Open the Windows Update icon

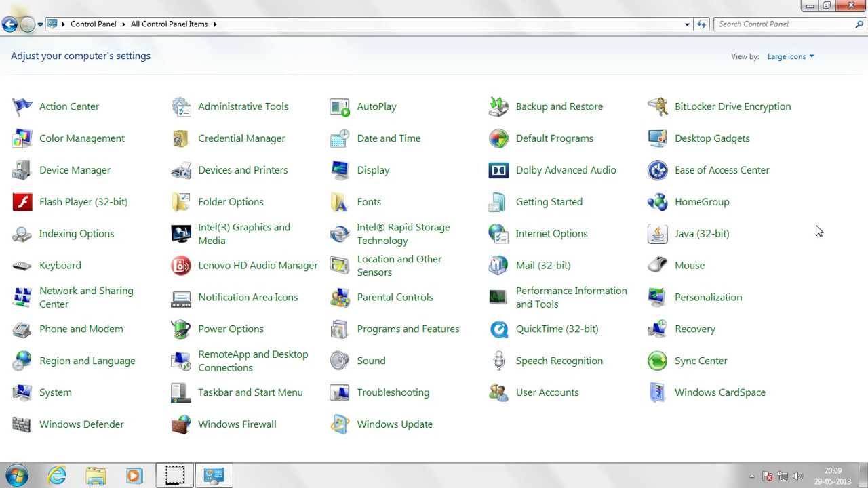pyautogui.click(x=340, y=425)
